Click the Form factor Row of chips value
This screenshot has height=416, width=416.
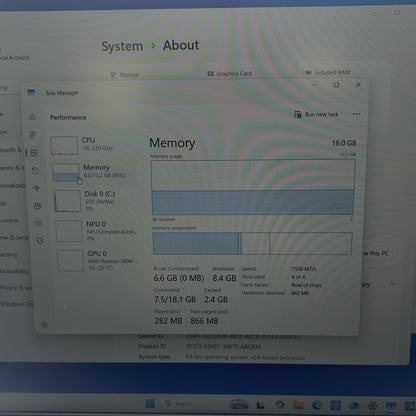point(306,285)
